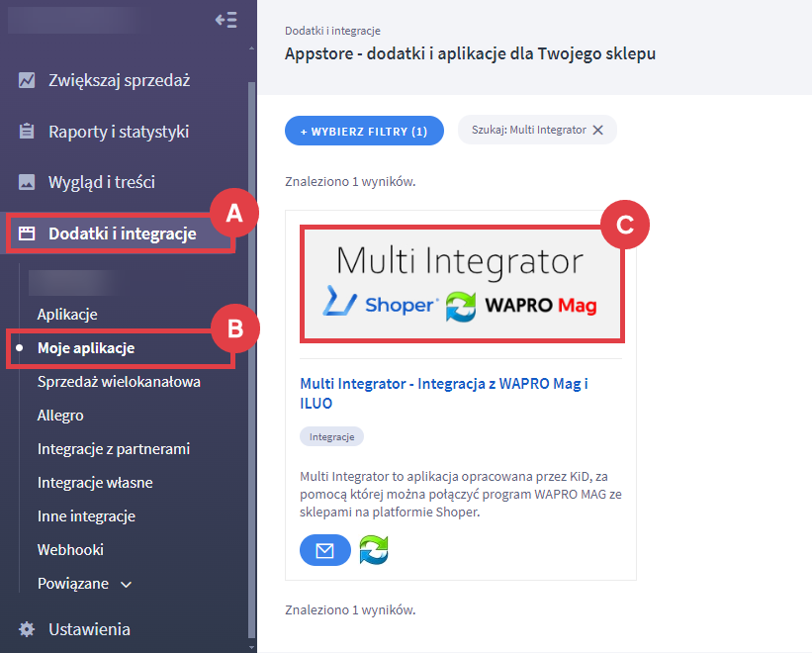Select Moje aplikacje in sidebar
812x653 pixels.
pos(86,348)
